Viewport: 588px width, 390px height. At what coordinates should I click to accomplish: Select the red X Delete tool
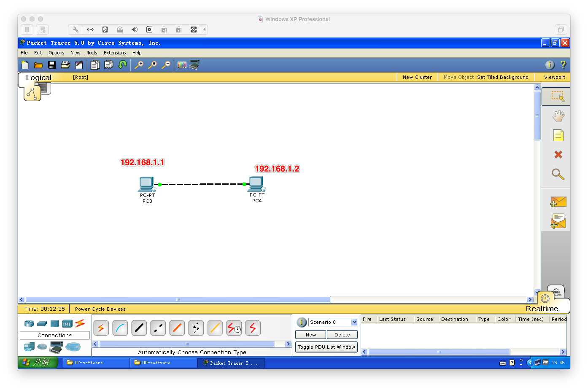(x=558, y=155)
